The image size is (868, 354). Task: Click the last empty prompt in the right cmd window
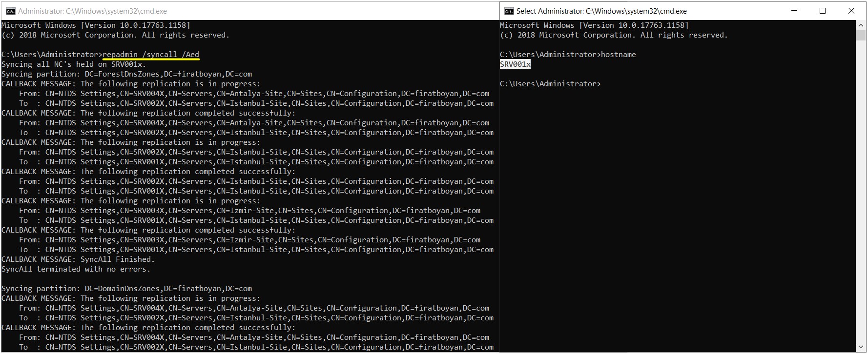pyautogui.click(x=550, y=84)
